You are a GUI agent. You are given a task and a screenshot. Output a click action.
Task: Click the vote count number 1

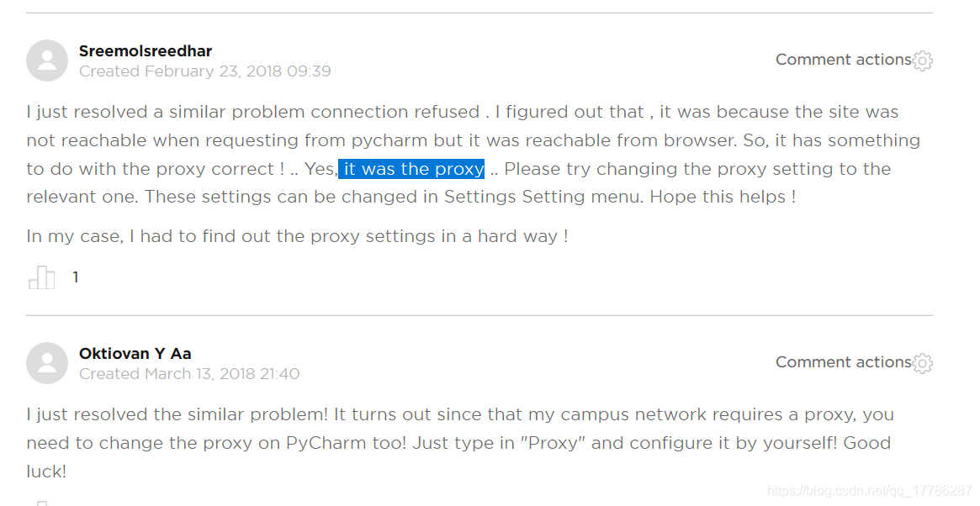pos(76,277)
